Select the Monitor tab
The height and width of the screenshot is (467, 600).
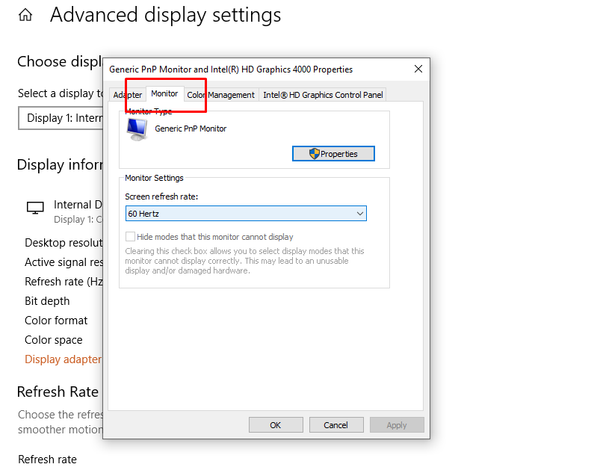tap(164, 94)
